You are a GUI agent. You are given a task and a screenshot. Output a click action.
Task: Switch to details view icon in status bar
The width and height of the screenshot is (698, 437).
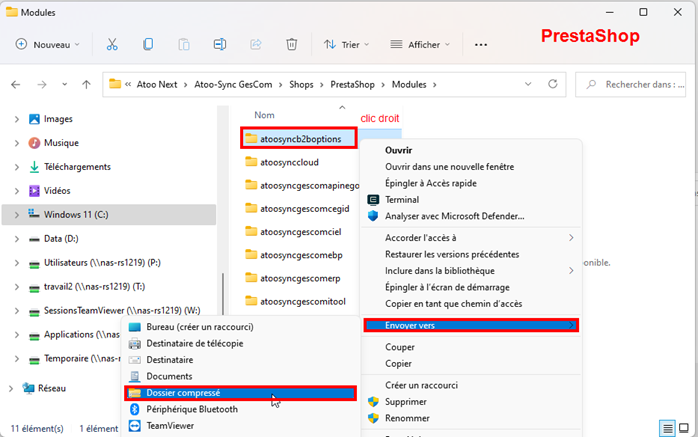pyautogui.click(x=667, y=429)
